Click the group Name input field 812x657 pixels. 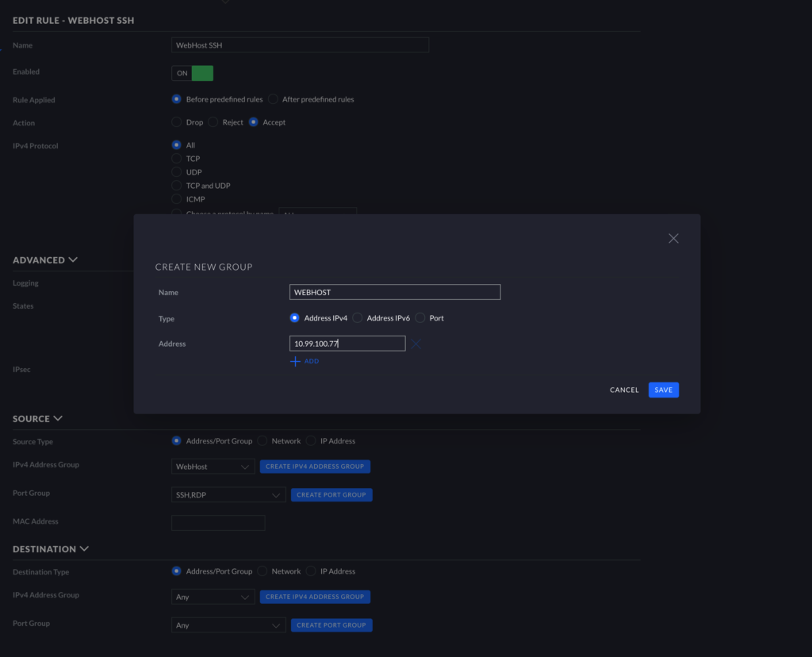(x=395, y=292)
